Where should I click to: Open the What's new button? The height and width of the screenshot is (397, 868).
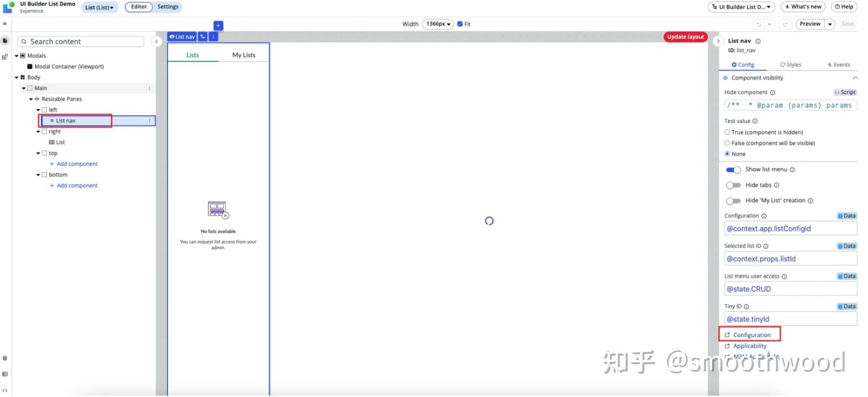802,7
